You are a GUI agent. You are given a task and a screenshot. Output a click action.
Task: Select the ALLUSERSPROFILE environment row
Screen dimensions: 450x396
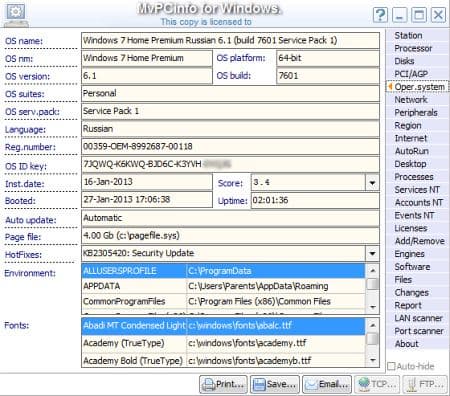[223, 271]
